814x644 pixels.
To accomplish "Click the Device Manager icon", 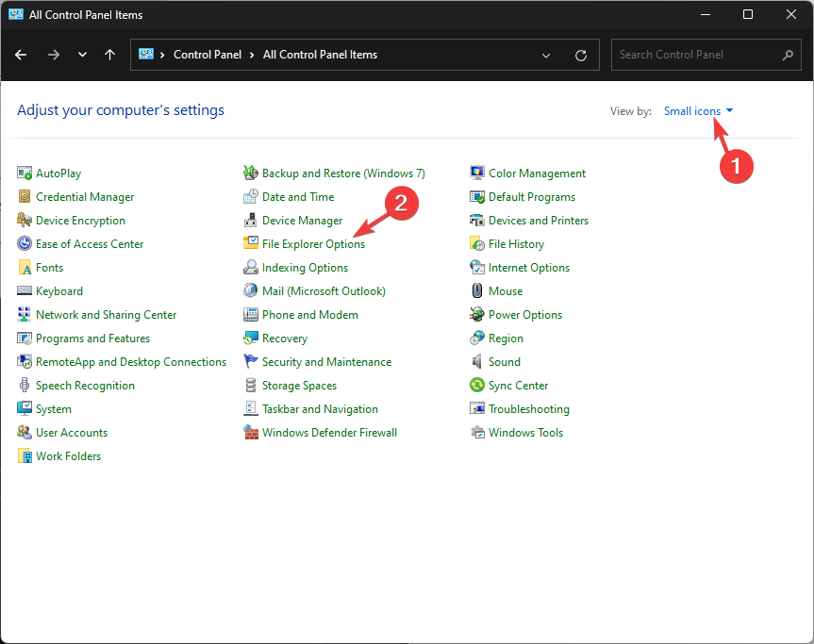I will point(251,221).
